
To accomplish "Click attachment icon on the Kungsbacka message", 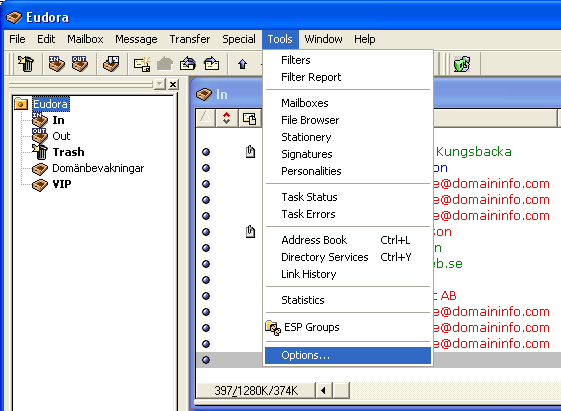I will point(250,152).
